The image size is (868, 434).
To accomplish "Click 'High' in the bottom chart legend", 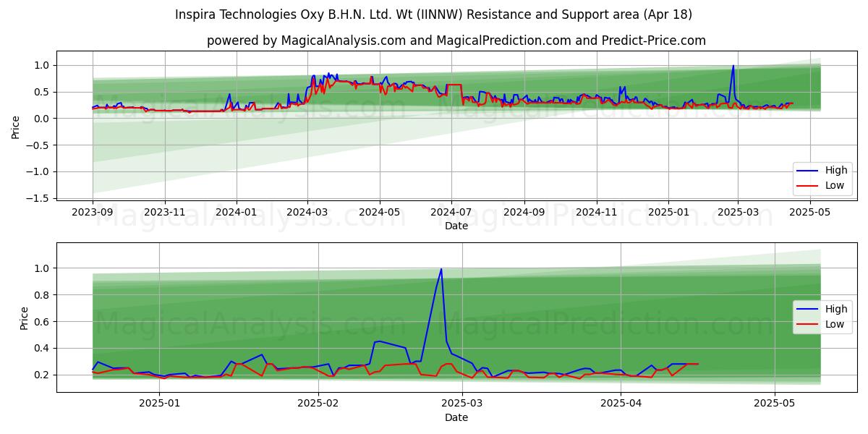I will 836,309.
